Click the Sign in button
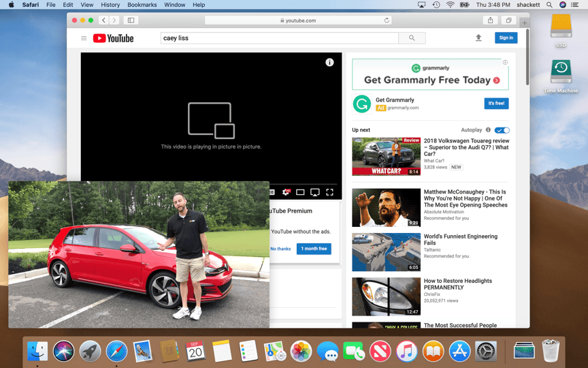 [506, 37]
